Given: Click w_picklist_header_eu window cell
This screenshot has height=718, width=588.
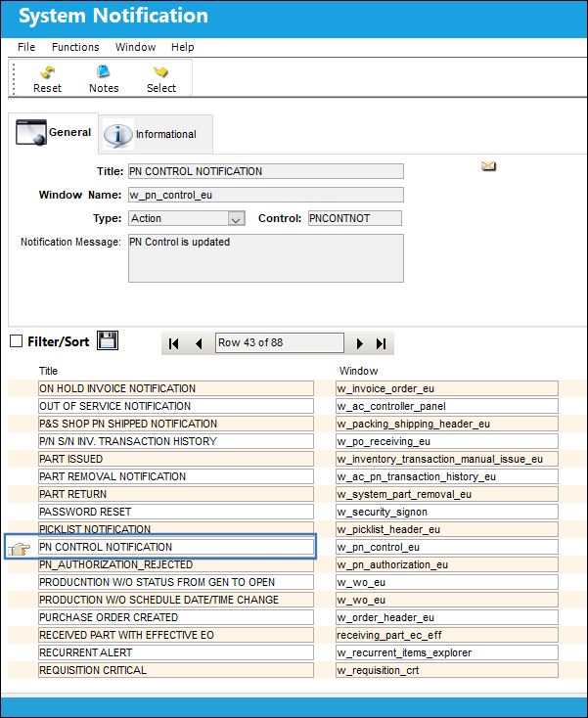Looking at the screenshot, I should pyautogui.click(x=447, y=529).
